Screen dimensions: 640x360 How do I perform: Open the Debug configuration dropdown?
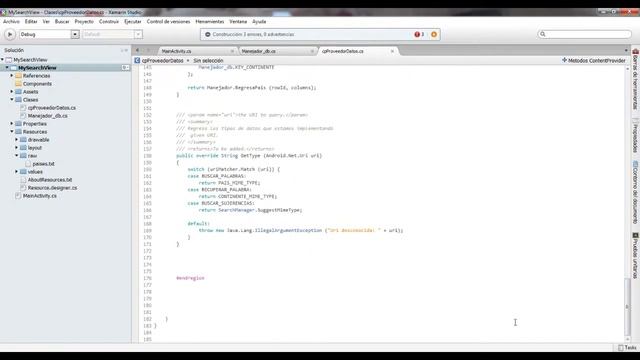[x=75, y=35]
